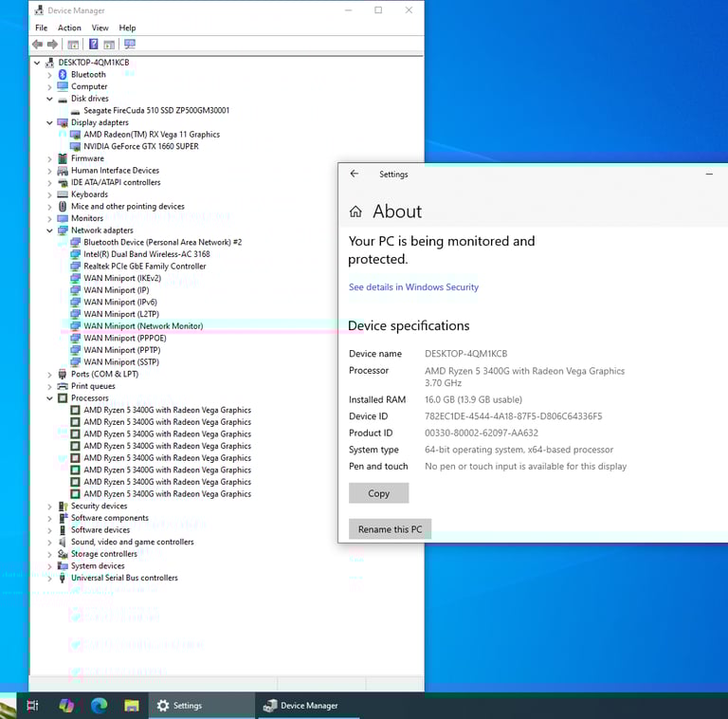Minimize the Settings window
Viewport: 728px width, 719px height.
click(709, 175)
